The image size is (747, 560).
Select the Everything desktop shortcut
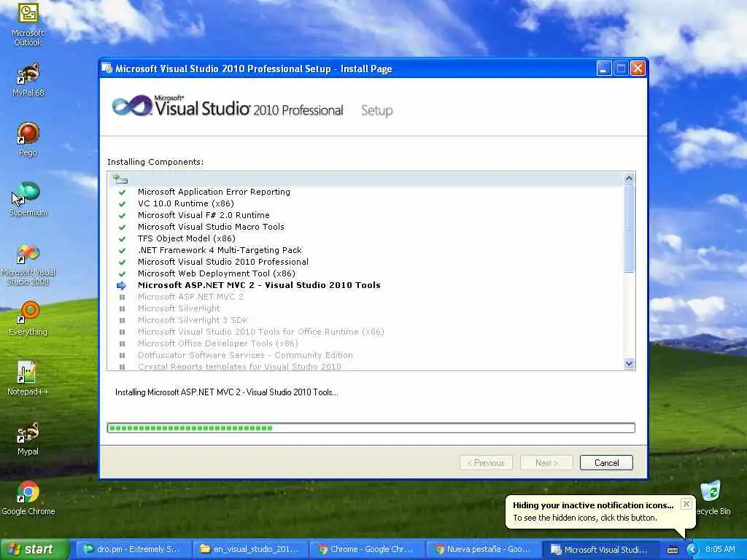tap(28, 319)
